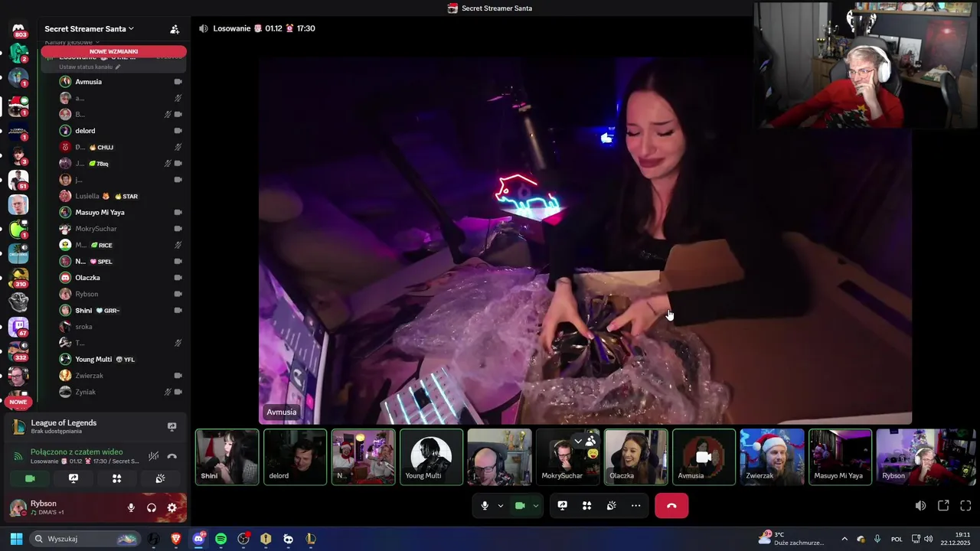Open more options ellipsis in call bar
980x551 pixels.
[x=635, y=506]
